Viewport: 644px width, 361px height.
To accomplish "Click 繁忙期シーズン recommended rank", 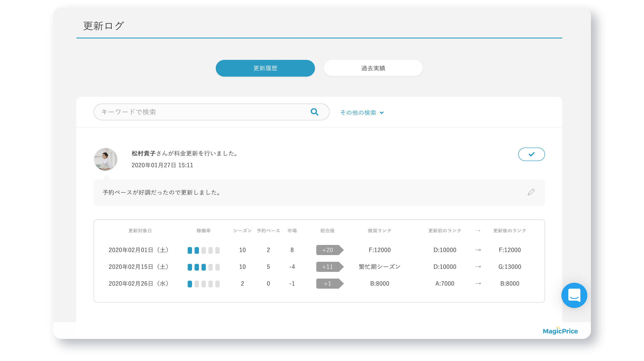I will [x=379, y=267].
